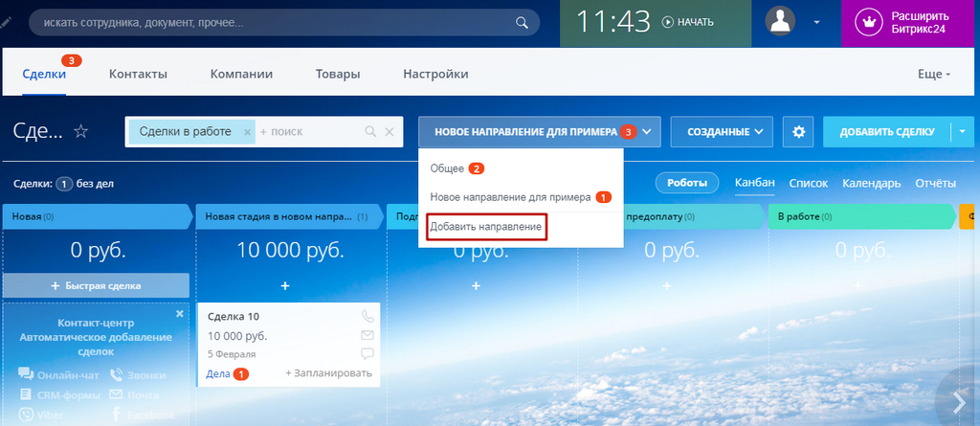
Task: Open the user profile dropdown arrow
Action: point(816,23)
